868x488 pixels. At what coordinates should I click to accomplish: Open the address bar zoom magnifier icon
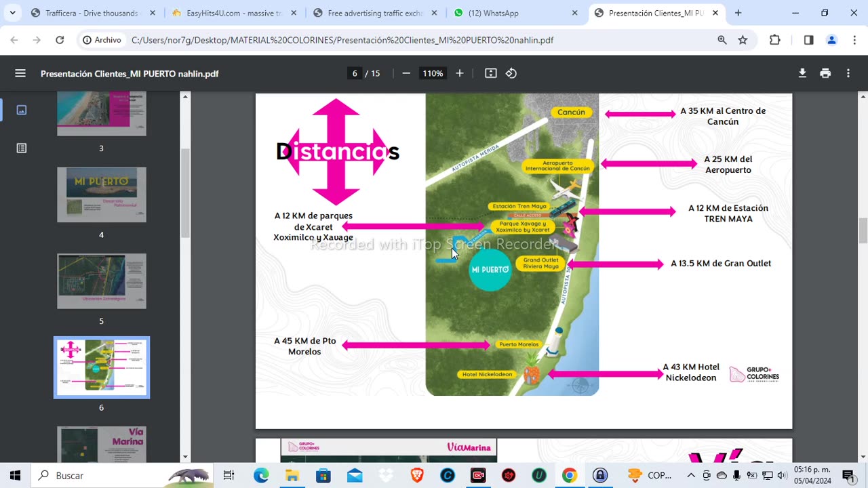[x=722, y=40]
